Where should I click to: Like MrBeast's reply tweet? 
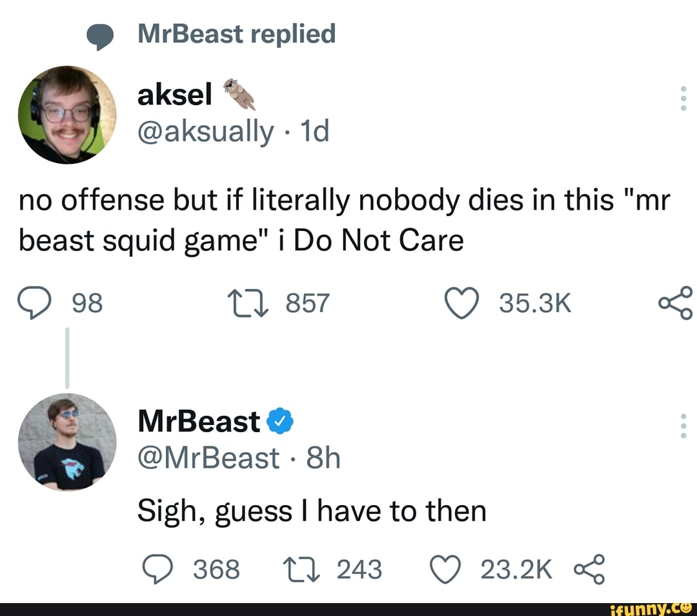(x=445, y=570)
